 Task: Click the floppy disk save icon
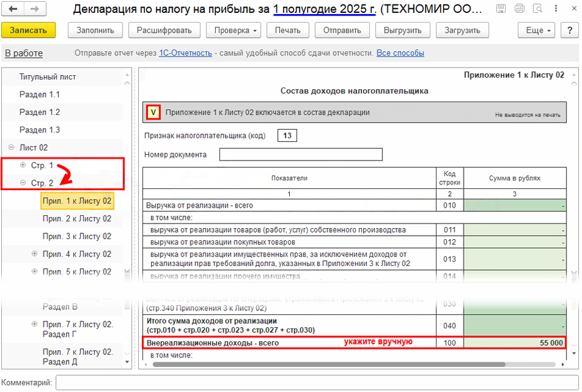(501, 9)
